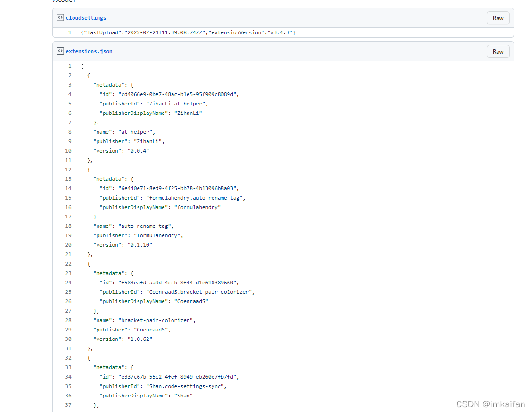
Task: Click the lastUpload JSON line in cloudSettings
Action: pyautogui.click(x=188, y=32)
